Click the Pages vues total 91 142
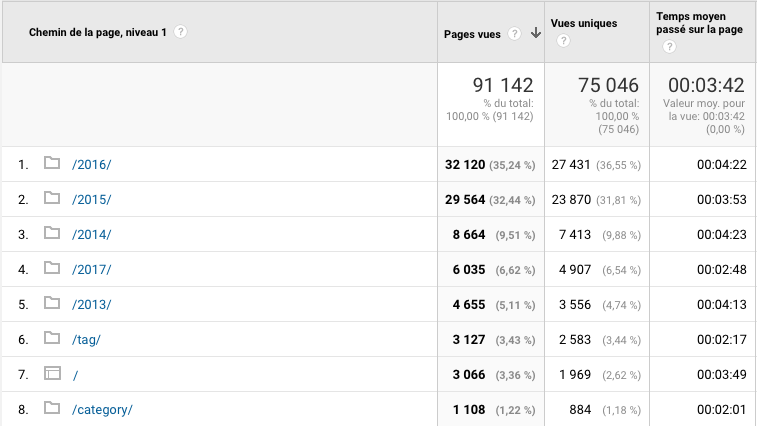The width and height of the screenshot is (757, 426). pos(502,85)
